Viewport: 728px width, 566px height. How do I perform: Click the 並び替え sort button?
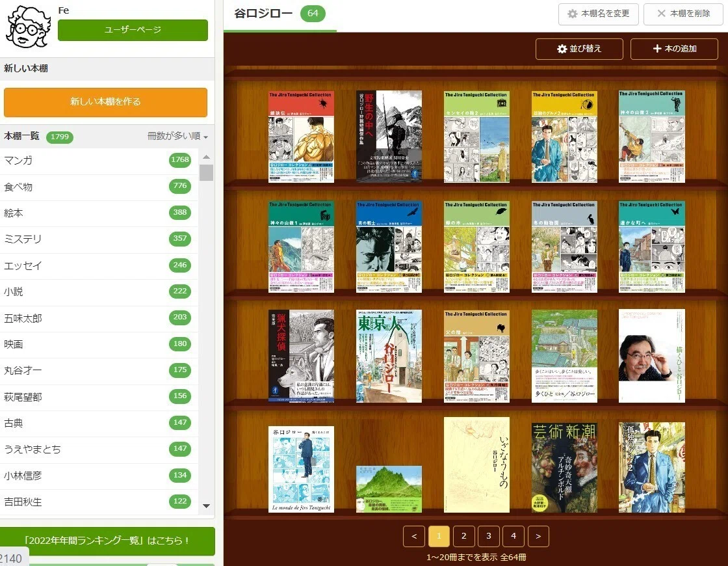click(579, 49)
